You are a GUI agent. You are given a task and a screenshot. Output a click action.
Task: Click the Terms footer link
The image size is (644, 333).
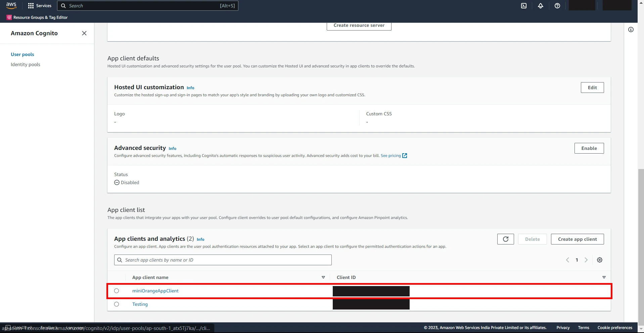click(584, 328)
